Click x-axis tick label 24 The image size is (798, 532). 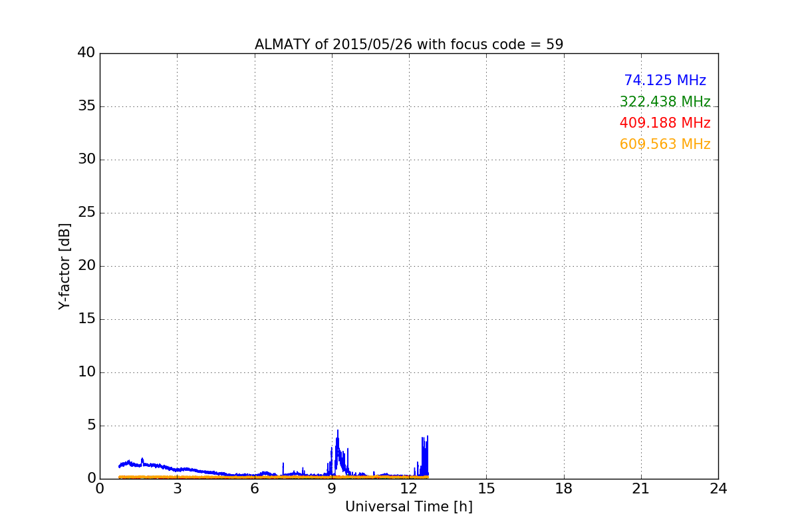click(718, 489)
